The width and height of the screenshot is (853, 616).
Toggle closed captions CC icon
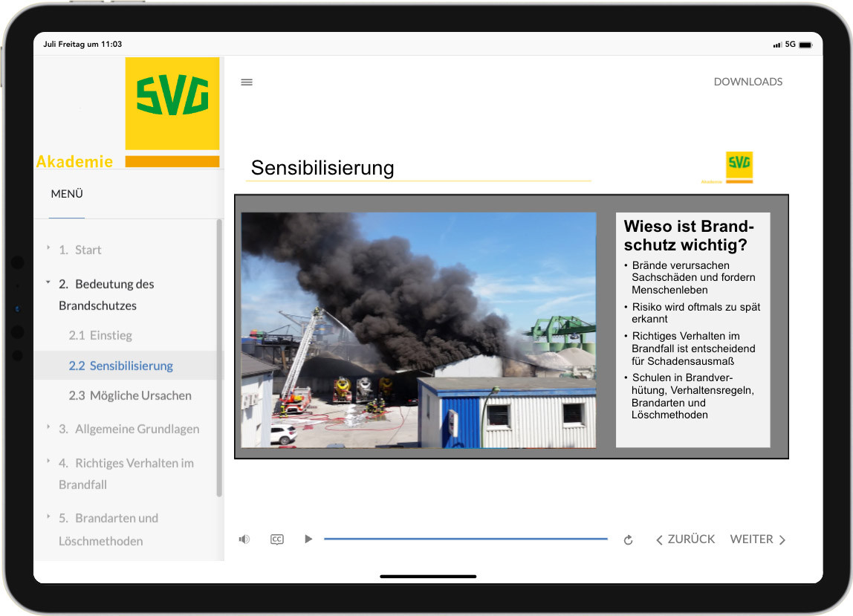(277, 539)
